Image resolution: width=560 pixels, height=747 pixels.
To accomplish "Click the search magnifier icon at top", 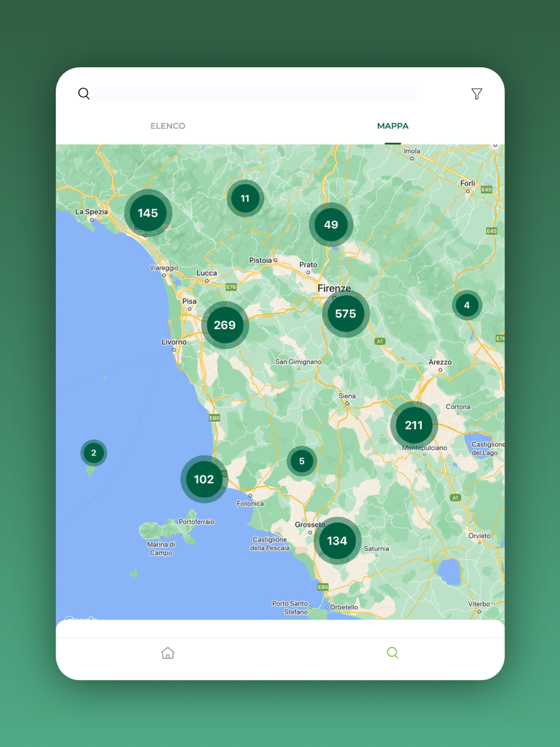I will (x=84, y=94).
